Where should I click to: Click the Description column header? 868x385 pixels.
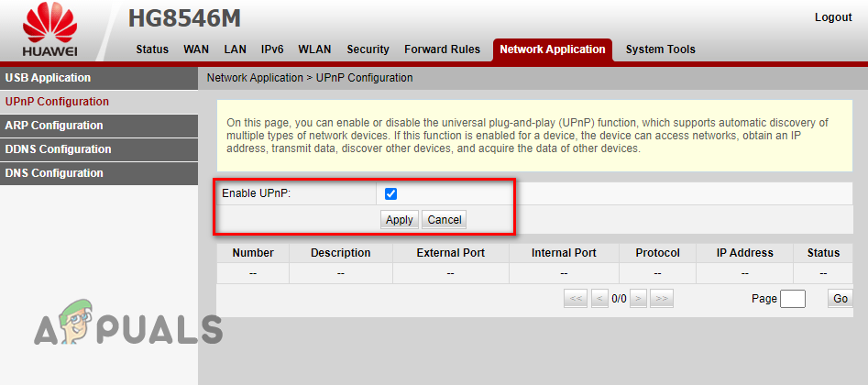click(x=340, y=253)
